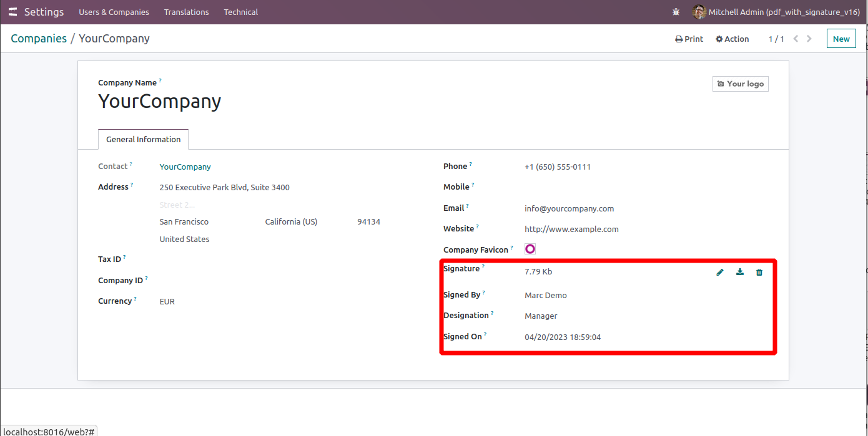868x436 pixels.
Task: Go to next record arrow
Action: pyautogui.click(x=809, y=39)
